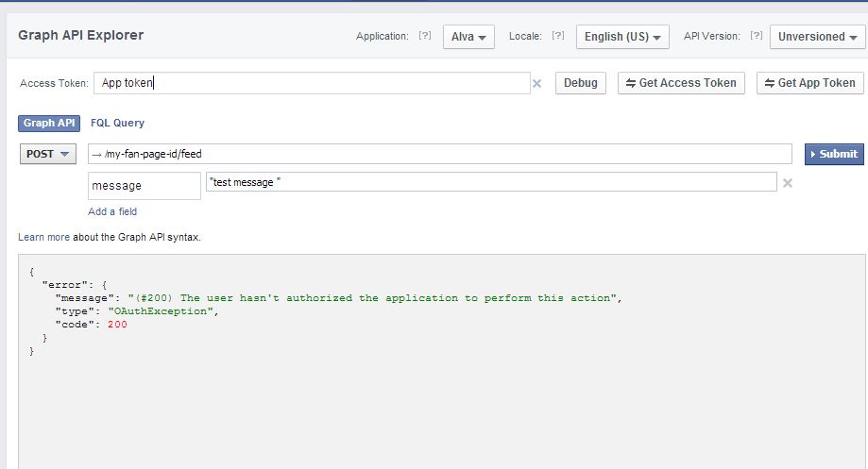The height and width of the screenshot is (469, 868).
Task: Click the message field name box
Action: 144,186
